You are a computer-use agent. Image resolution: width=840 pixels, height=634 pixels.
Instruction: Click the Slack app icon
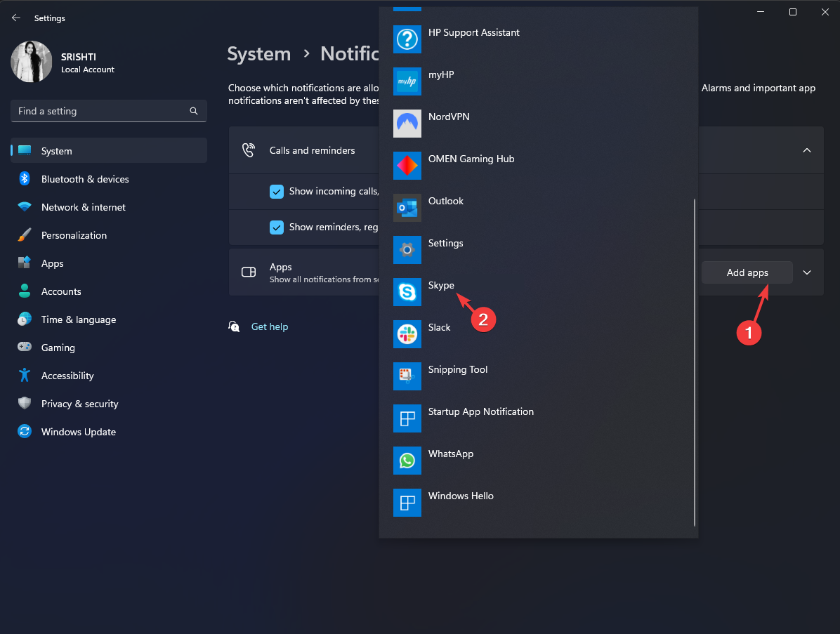[x=407, y=334]
